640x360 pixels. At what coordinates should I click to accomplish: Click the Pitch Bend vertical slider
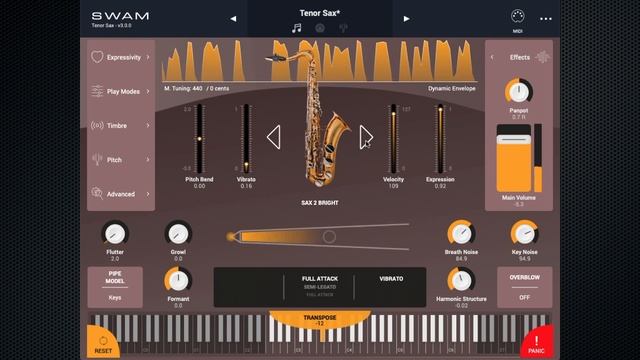pos(199,139)
